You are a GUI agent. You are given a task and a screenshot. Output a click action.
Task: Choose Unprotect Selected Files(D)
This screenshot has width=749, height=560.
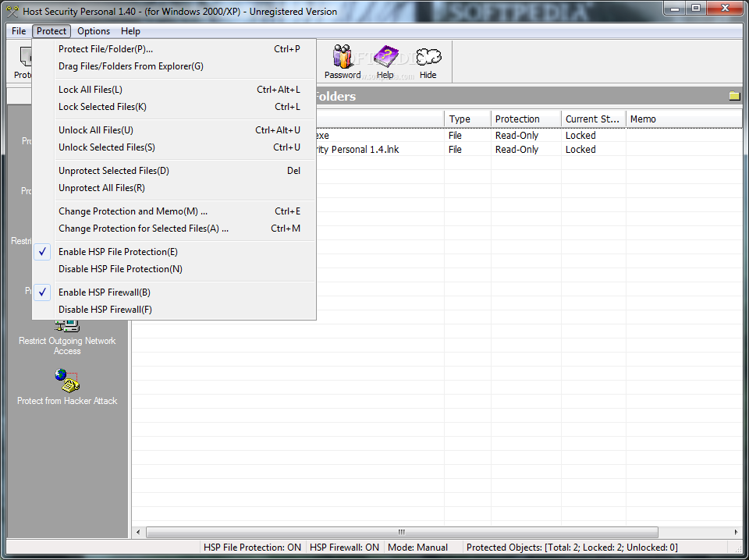coord(174,171)
